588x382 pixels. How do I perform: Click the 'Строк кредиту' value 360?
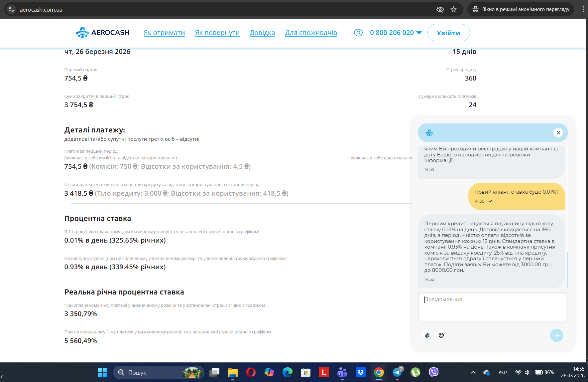click(x=470, y=78)
